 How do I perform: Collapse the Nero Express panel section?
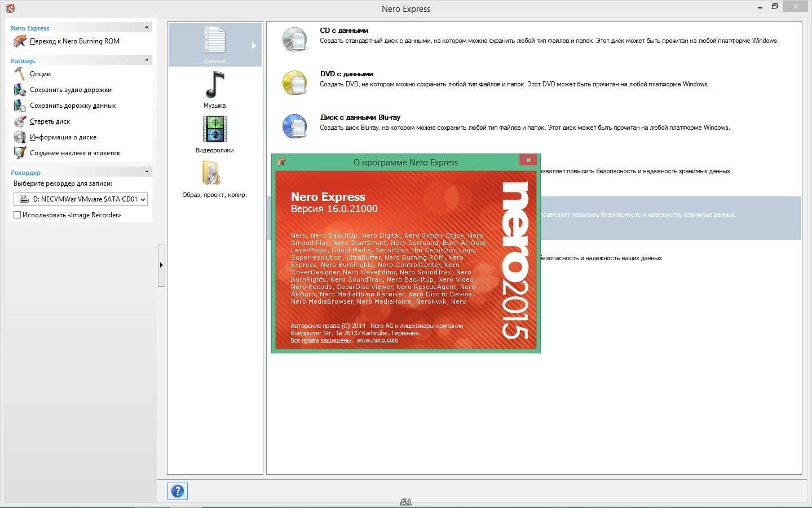click(x=147, y=27)
